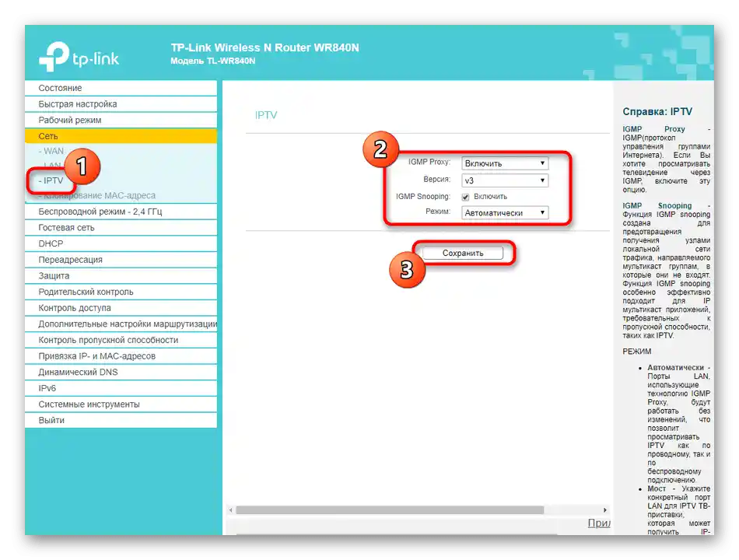The image size is (739, 560).
Task: Click the partially visible link below scrollbar
Action: pyautogui.click(x=599, y=523)
